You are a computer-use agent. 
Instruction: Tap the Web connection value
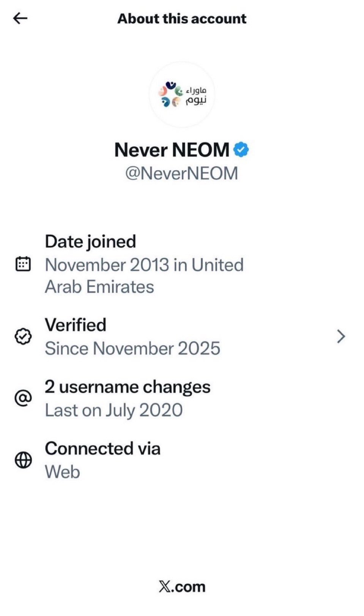point(63,472)
